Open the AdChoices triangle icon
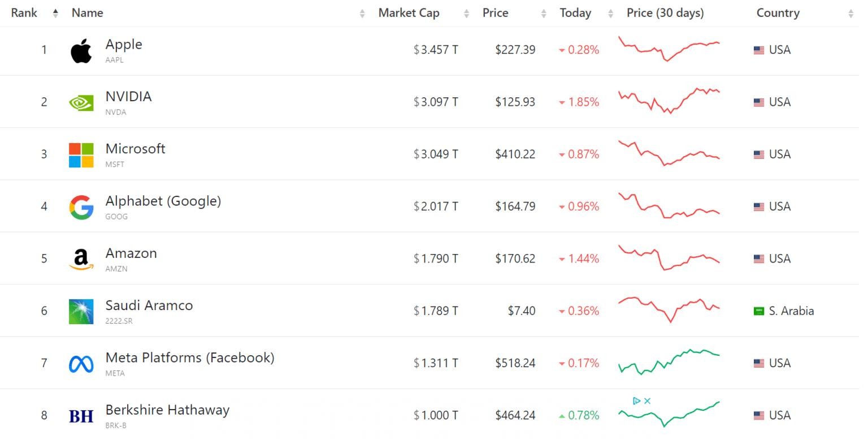Screen dimensions: 868x439 pos(637,401)
